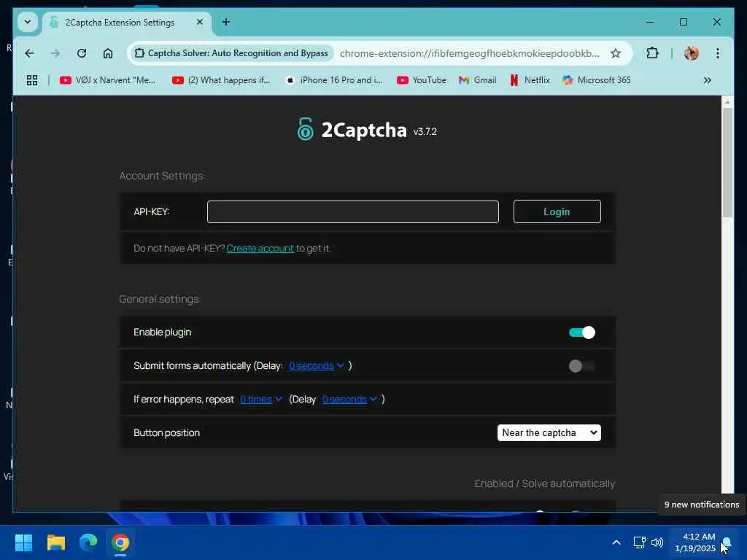Click the Chrome taskbar icon
The height and width of the screenshot is (560, 747).
[120, 542]
